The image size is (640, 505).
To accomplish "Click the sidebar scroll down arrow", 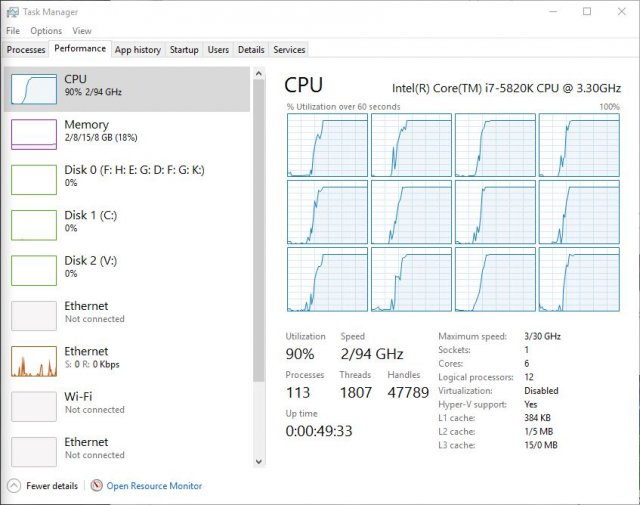I will pos(260,461).
